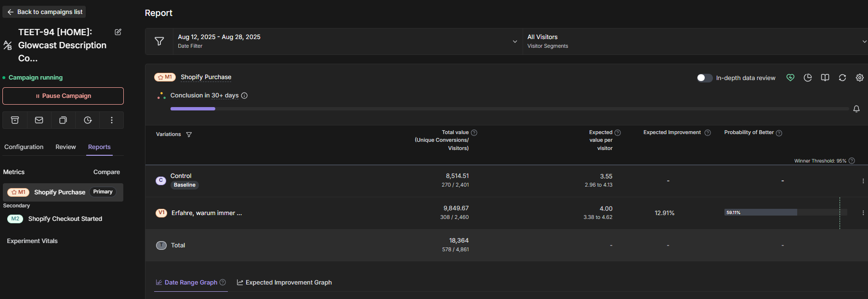Click the refresh report icon
This screenshot has height=299, width=868.
pyautogui.click(x=842, y=78)
